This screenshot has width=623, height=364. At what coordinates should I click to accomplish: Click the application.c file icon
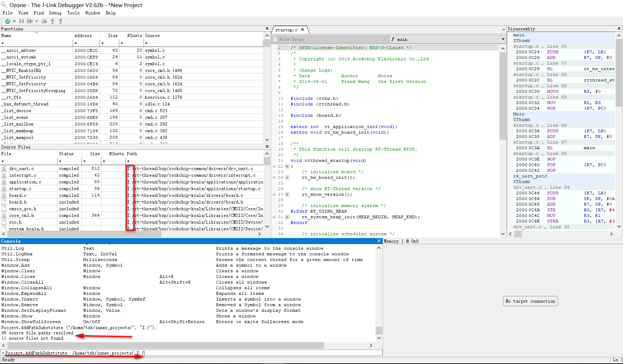coord(4,182)
